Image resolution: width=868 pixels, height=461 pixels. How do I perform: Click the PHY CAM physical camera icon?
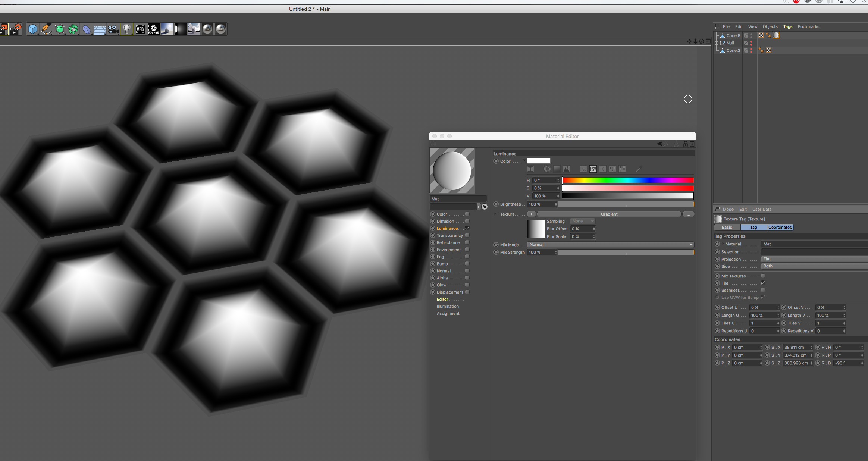[153, 29]
